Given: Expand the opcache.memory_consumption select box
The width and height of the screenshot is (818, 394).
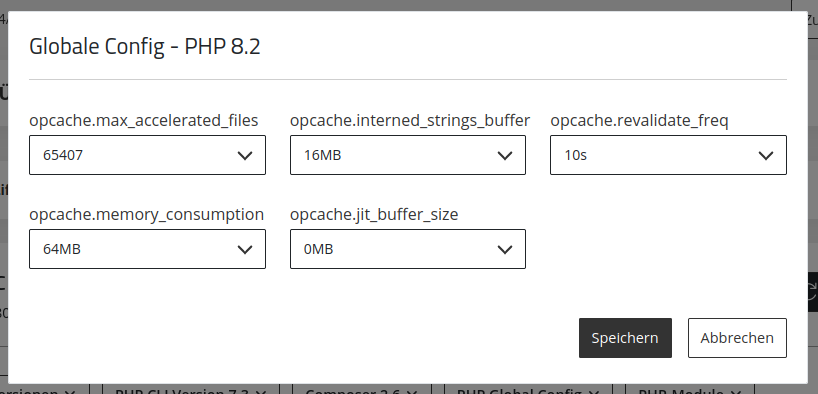Looking at the screenshot, I should tap(147, 249).
